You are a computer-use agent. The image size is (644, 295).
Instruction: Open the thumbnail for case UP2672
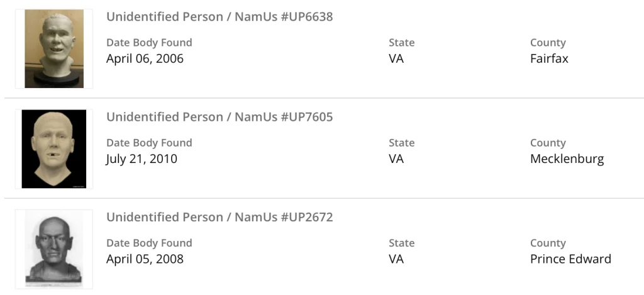click(54, 249)
